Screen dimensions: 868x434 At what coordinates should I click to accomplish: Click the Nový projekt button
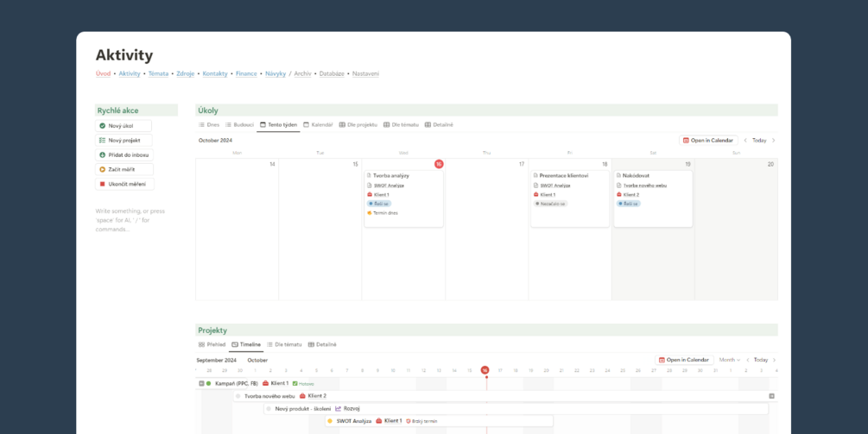124,141
